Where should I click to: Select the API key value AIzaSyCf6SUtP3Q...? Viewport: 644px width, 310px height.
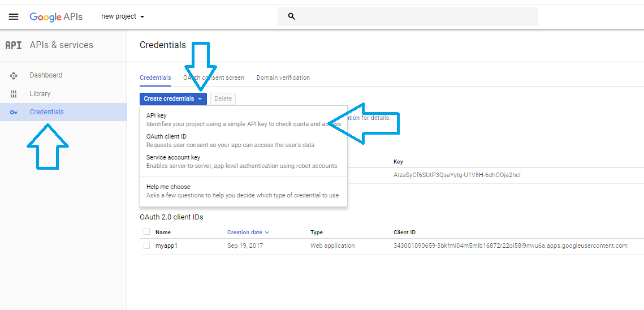(457, 175)
